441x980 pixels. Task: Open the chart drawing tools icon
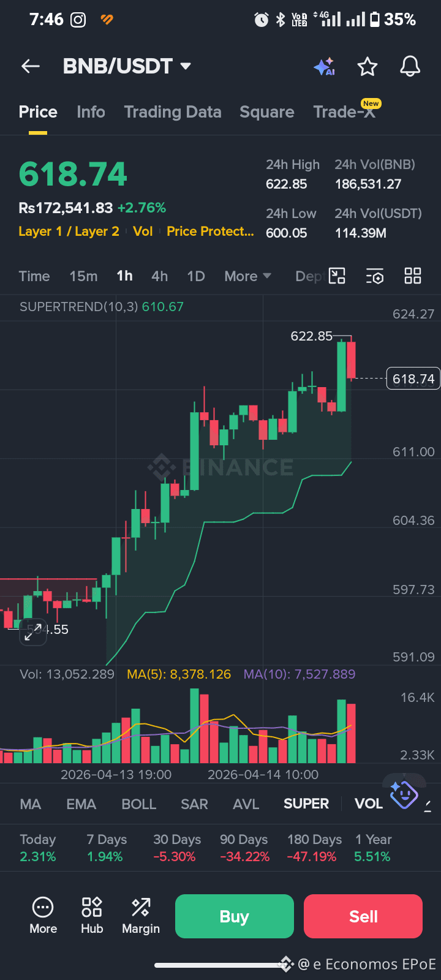[337, 276]
